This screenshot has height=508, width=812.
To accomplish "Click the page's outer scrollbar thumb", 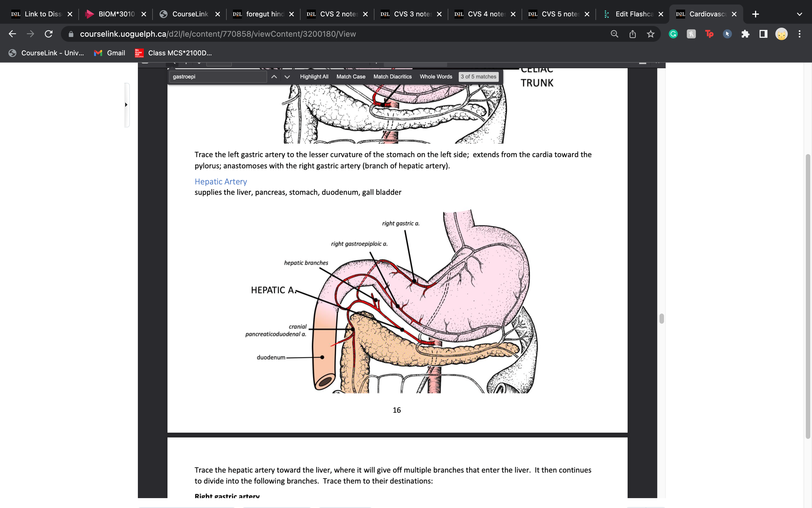I will pyautogui.click(x=808, y=296).
